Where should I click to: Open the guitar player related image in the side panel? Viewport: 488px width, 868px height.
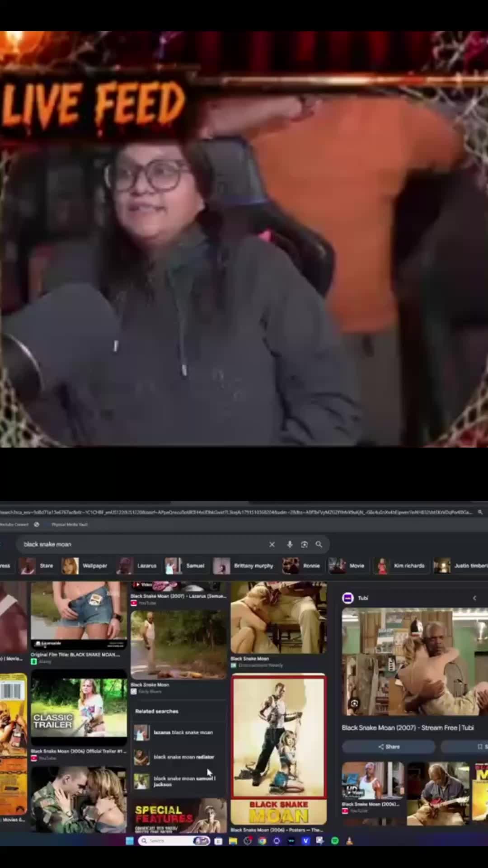(437, 793)
